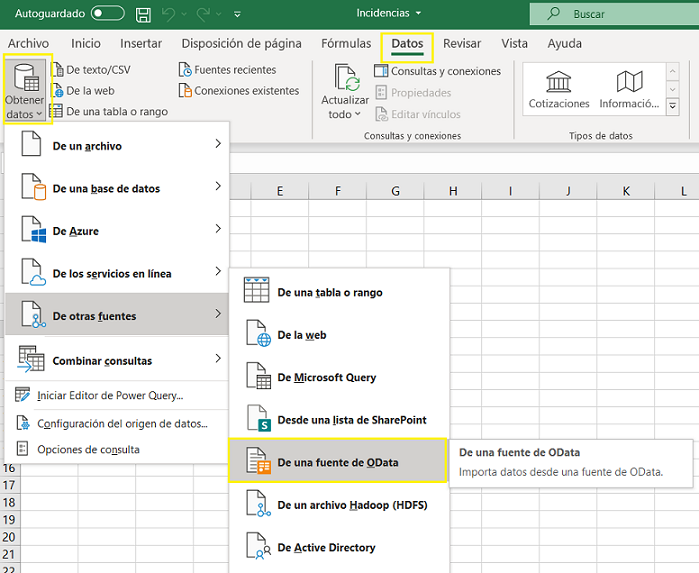Select the Información geográfica data type icon

click(x=628, y=82)
